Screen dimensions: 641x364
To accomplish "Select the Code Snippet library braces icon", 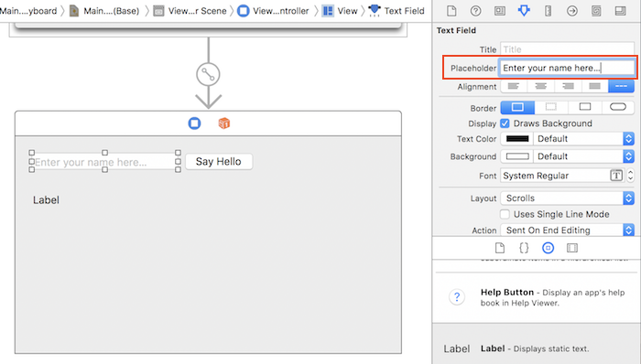I will [524, 248].
